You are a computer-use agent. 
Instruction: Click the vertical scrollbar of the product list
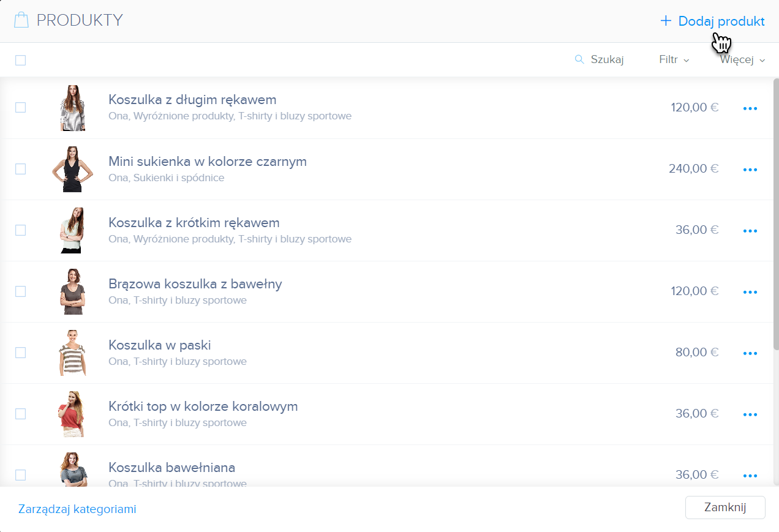(x=775, y=214)
